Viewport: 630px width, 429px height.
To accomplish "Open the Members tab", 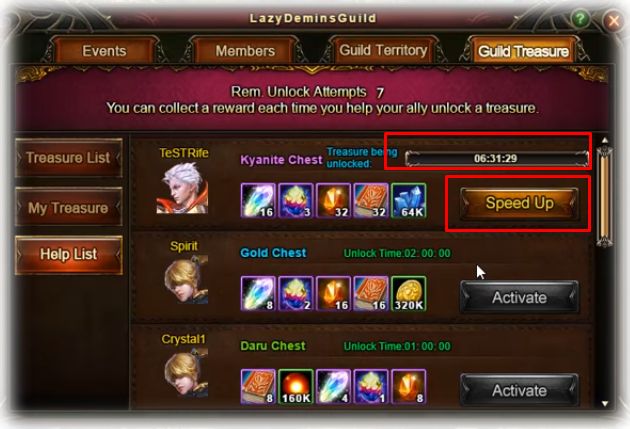I will pyautogui.click(x=245, y=51).
